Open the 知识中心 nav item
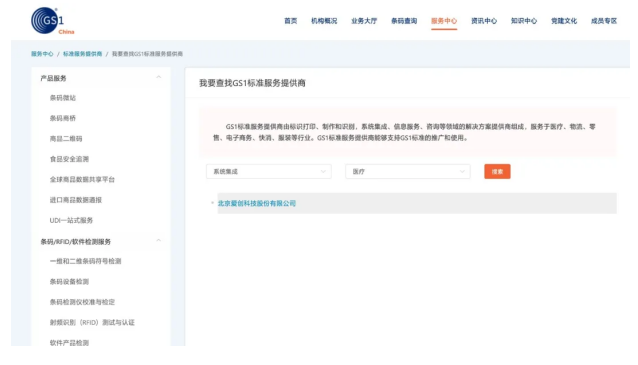This screenshot has height=365, width=638. tap(524, 21)
